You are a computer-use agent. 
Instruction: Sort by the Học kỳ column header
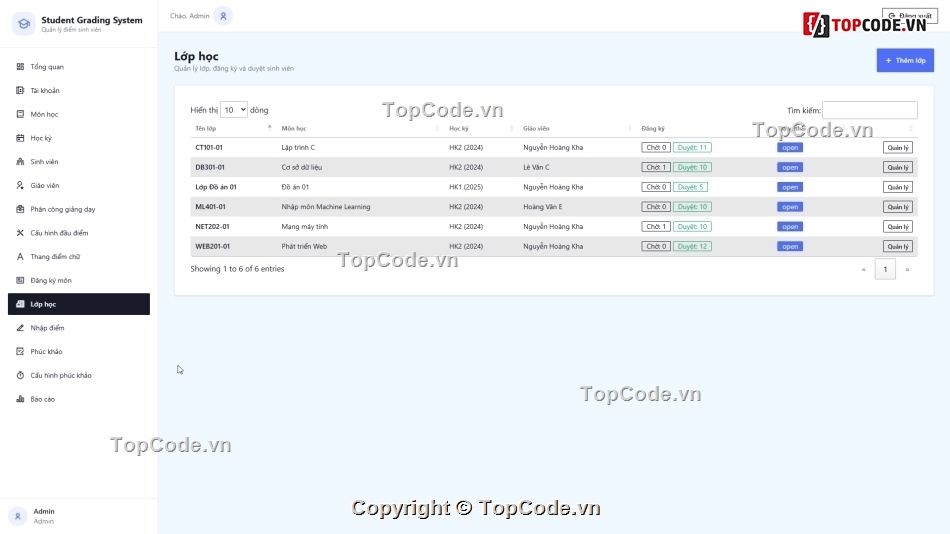click(x=481, y=128)
